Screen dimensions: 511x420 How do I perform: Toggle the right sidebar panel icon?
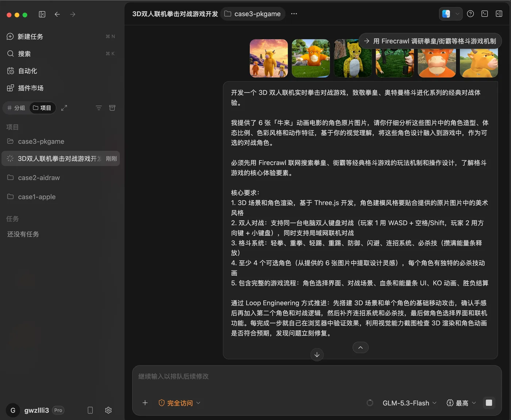pyautogui.click(x=499, y=14)
